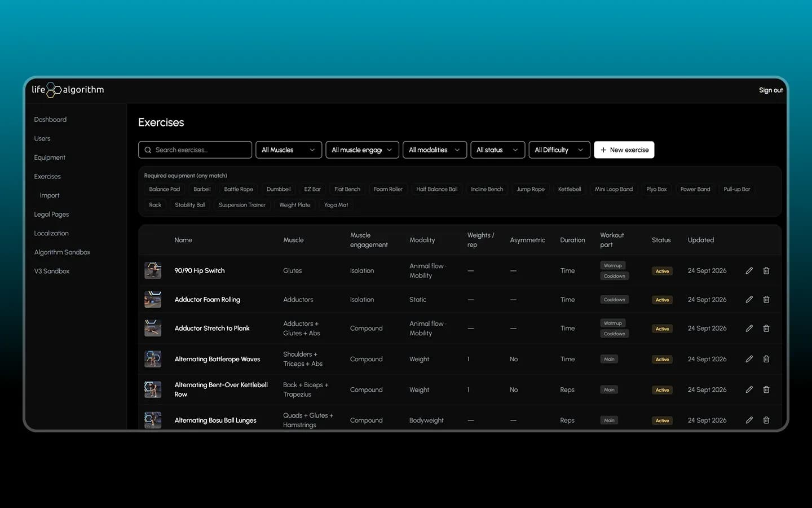Toggle the Barbell equipment filter
This screenshot has width=812, height=508.
point(202,189)
